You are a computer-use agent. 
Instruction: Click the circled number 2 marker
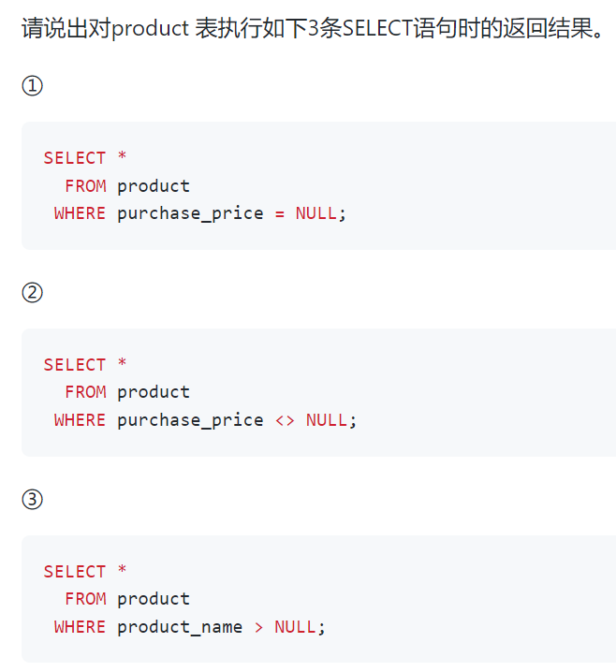click(32, 292)
